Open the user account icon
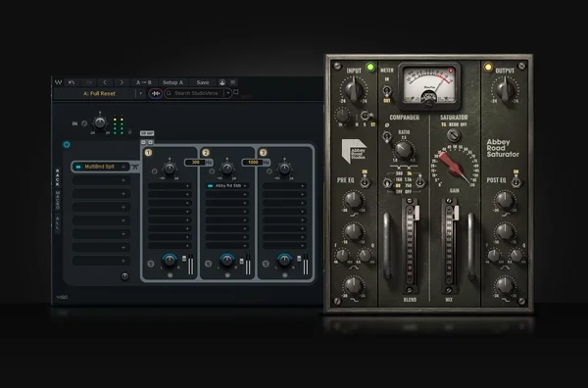The width and height of the screenshot is (588, 388). (222, 82)
